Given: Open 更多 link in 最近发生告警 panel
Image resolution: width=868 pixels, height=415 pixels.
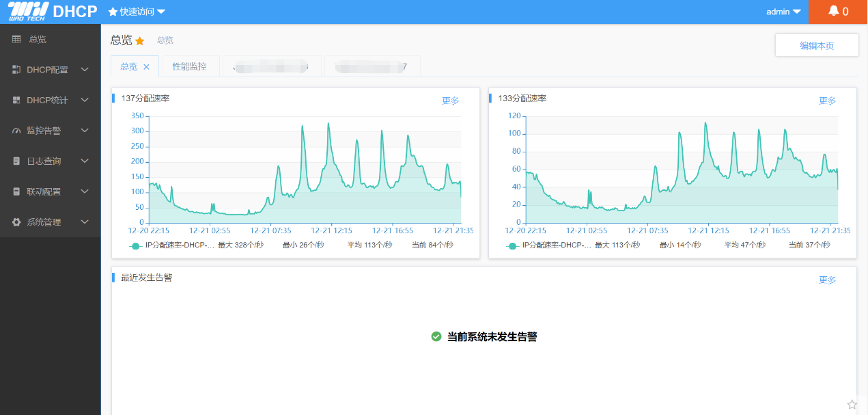Looking at the screenshot, I should click(x=827, y=280).
